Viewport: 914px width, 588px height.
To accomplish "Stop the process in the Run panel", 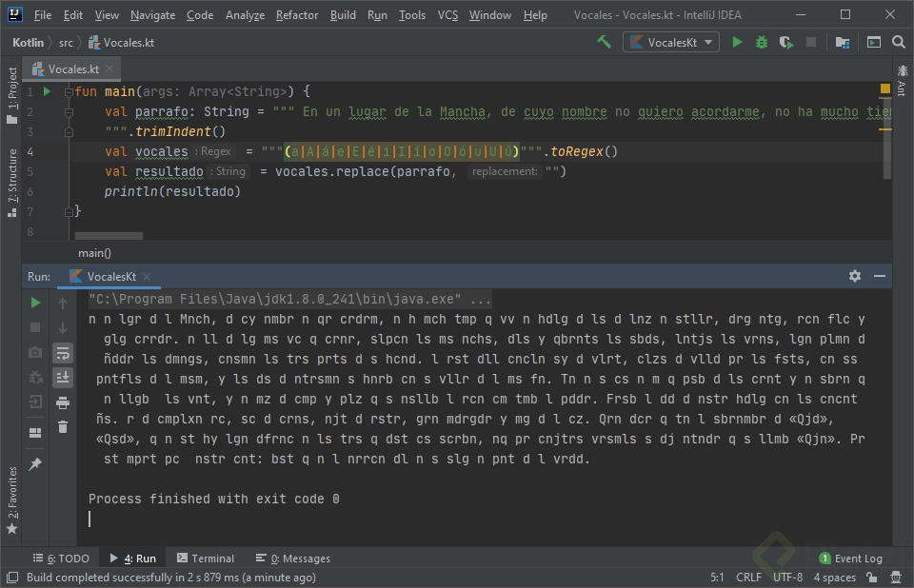I will (x=35, y=327).
